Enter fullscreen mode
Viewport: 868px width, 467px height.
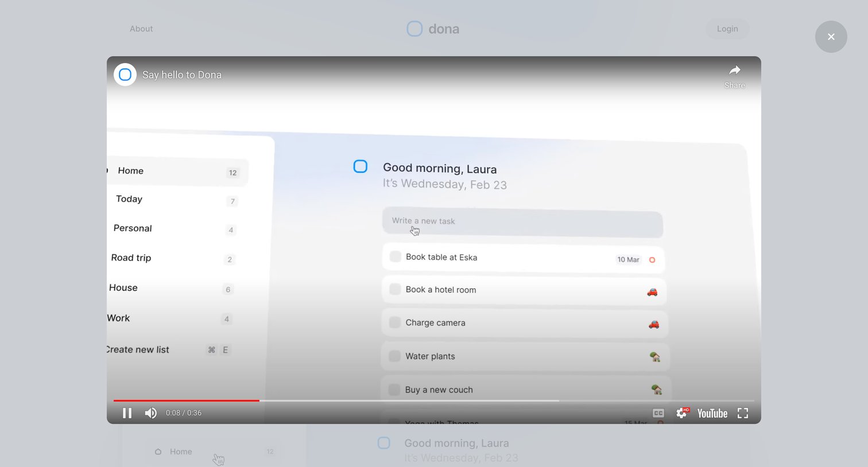(x=743, y=413)
